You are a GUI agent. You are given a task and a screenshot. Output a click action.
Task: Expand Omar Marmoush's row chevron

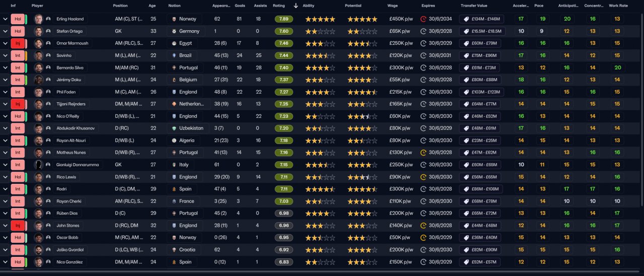(5, 43)
